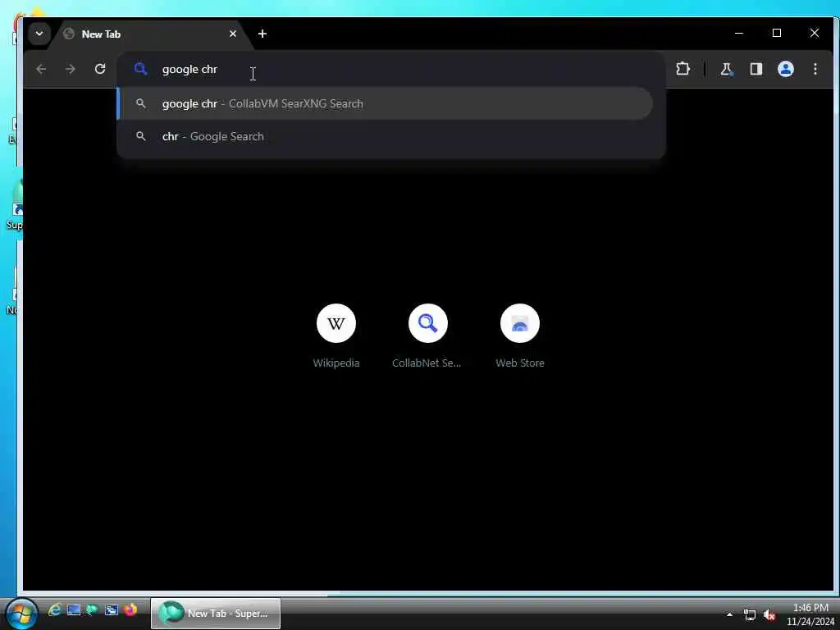
Task: Open a new tab with plus button
Action: (262, 34)
